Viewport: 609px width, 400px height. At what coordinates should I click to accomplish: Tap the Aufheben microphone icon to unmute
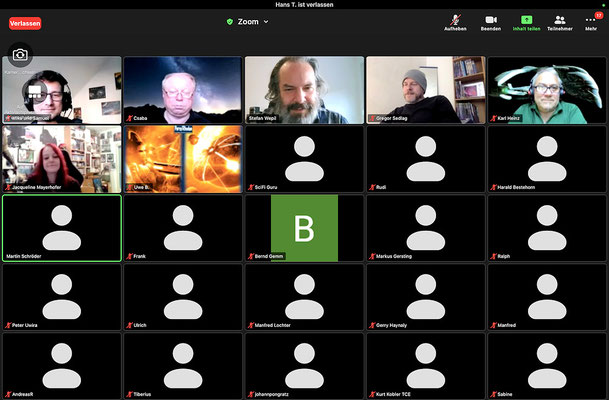click(455, 19)
